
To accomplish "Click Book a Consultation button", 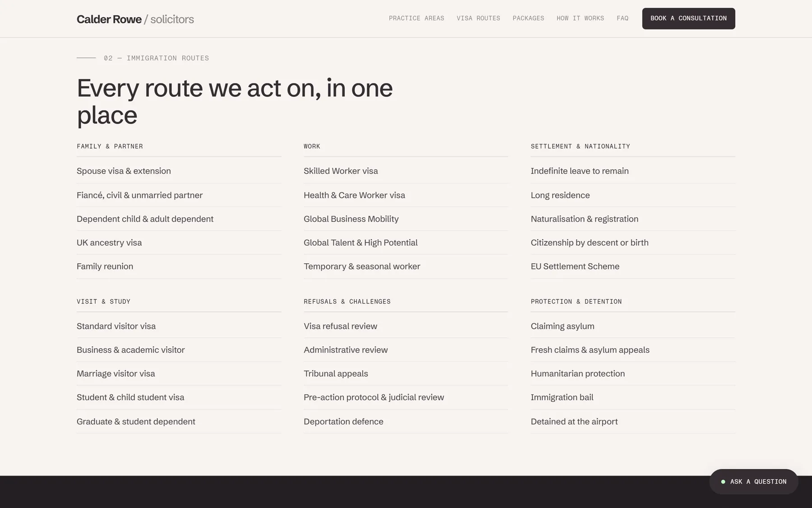I will coord(688,19).
